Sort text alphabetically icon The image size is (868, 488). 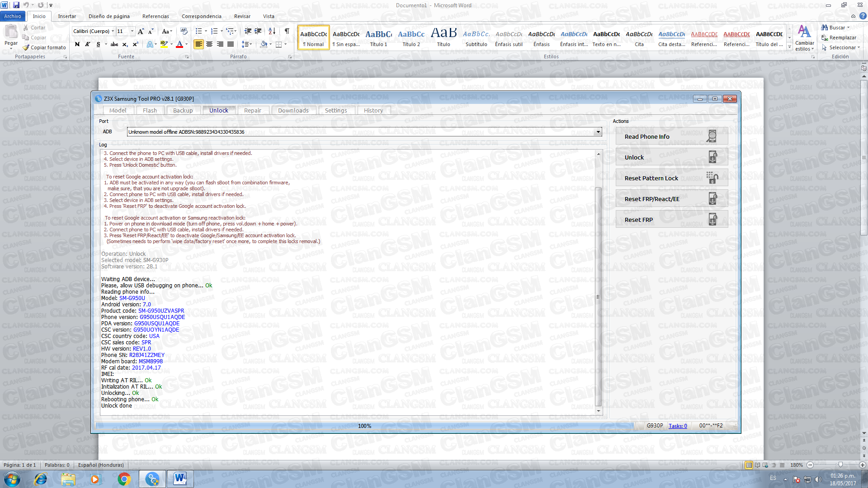point(272,31)
